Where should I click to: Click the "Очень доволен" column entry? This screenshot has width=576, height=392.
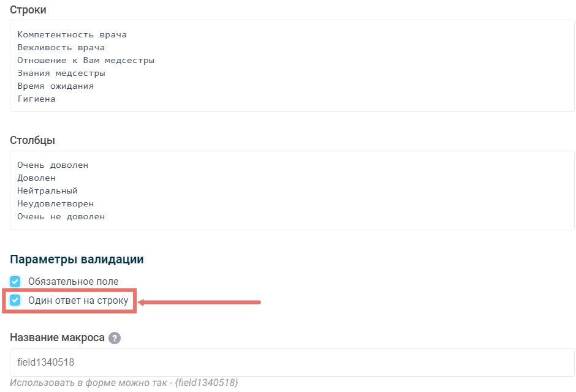click(53, 165)
